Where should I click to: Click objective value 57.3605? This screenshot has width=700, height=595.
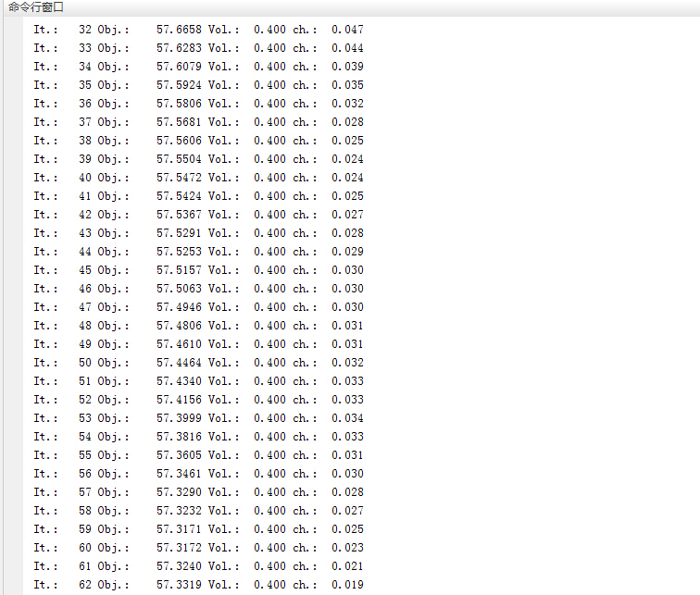click(179, 455)
